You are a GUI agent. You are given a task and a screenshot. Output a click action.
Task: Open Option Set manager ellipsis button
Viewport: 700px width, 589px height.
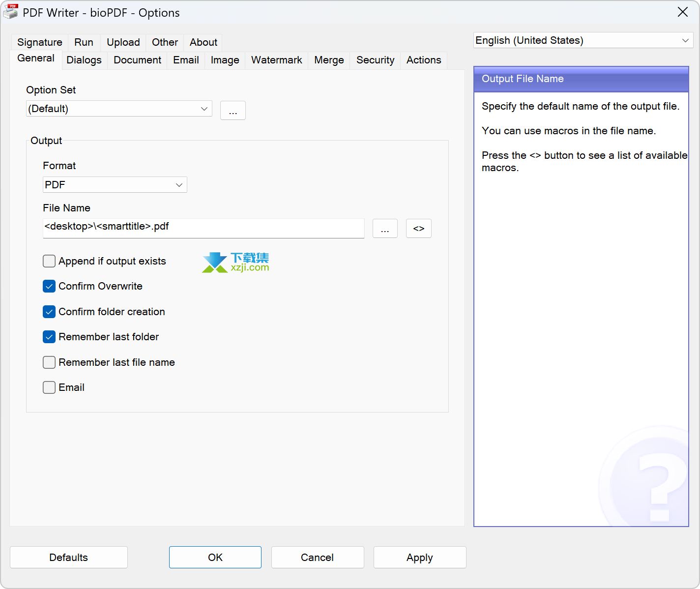pos(233,111)
